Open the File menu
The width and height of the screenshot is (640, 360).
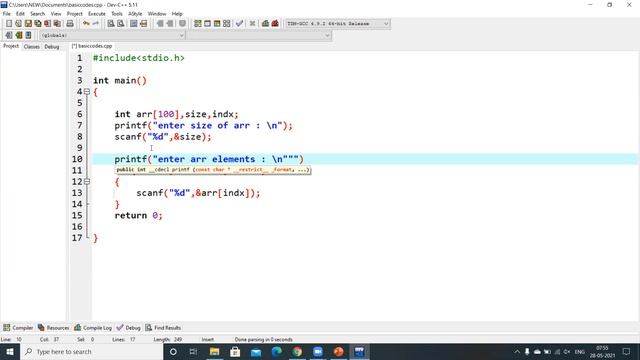pos(7,13)
